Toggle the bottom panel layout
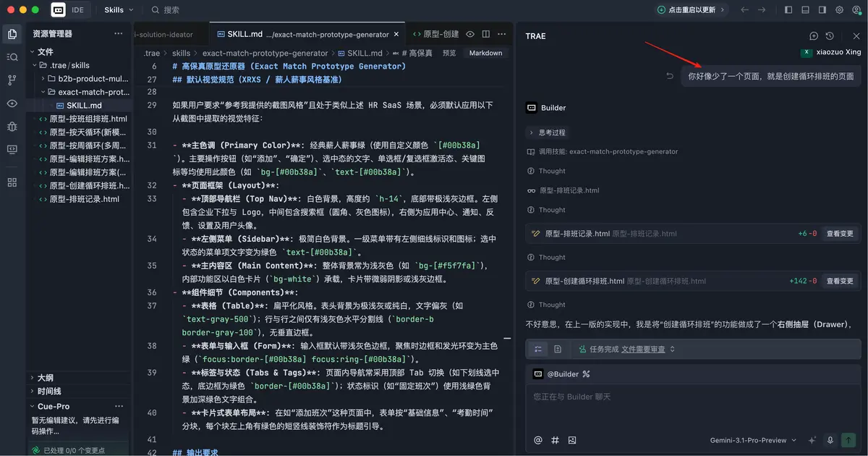The height and width of the screenshot is (456, 868). pos(805,10)
